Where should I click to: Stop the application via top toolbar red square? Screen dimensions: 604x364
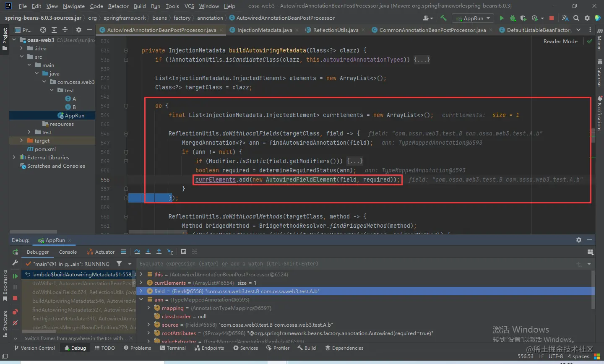click(x=552, y=18)
